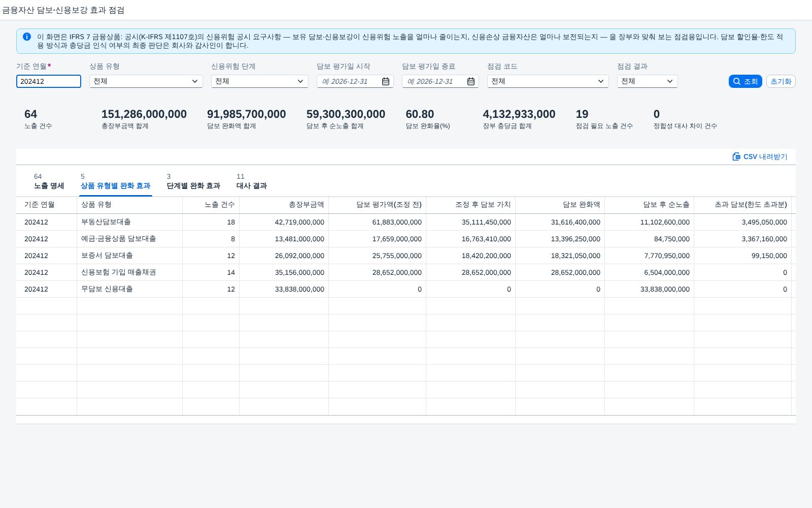Image resolution: width=812 pixels, height=508 pixels.
Task: Focus the 기준 연월 input field
Action: coord(49,81)
